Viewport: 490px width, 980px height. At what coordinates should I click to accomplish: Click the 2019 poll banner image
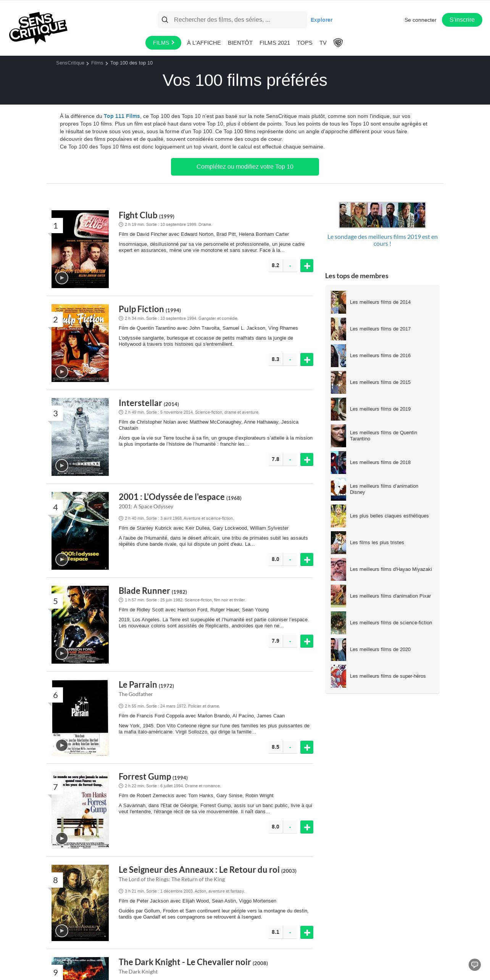[382, 215]
